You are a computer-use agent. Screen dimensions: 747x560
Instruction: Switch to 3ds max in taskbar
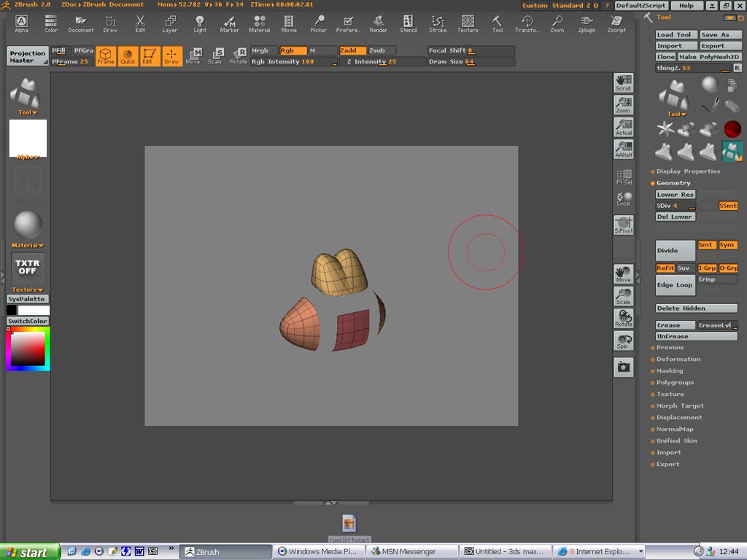[504, 552]
